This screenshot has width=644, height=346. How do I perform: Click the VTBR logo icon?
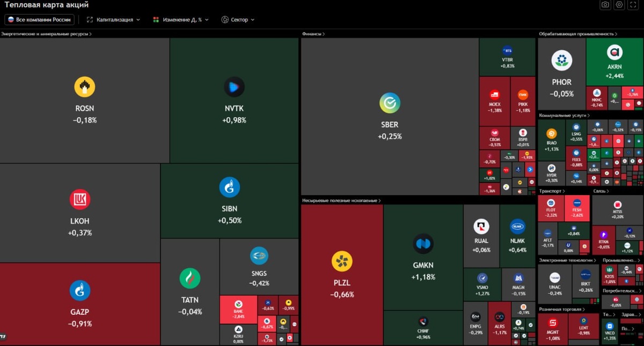pos(508,50)
